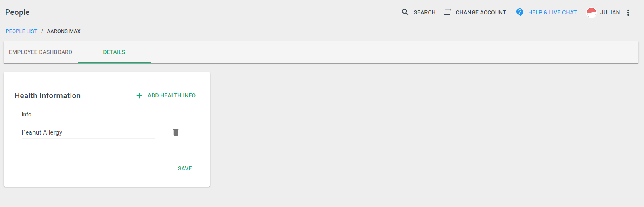Screen dimensions: 644x207
Task: Click the Search label in the header
Action: coord(424,12)
